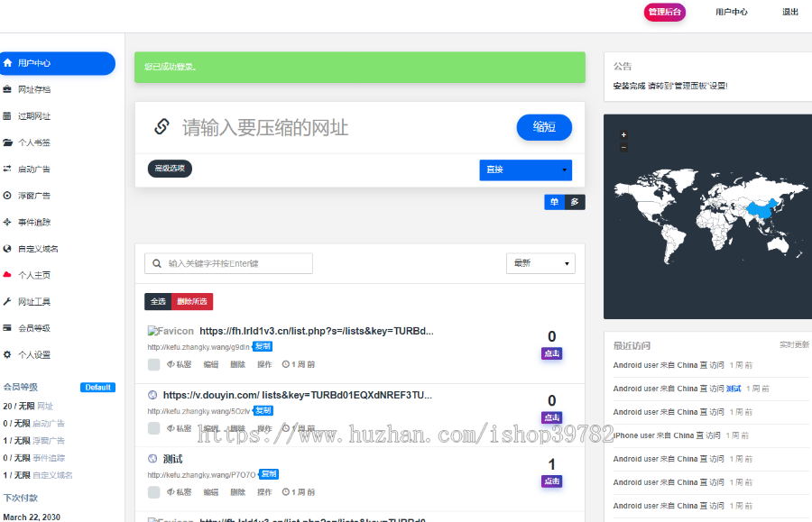The width and height of the screenshot is (812, 522).
Task: Click the red 删除所选 button
Action: tap(192, 301)
